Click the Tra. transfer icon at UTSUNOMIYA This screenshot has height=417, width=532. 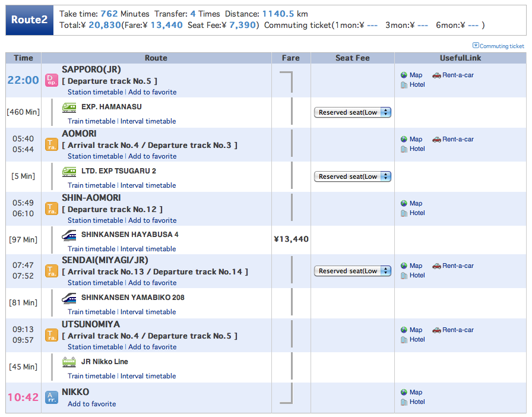pyautogui.click(x=52, y=335)
